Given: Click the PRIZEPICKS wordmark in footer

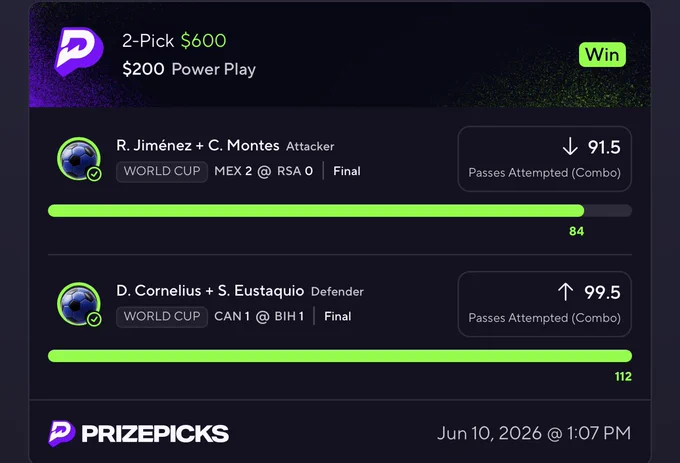Looking at the screenshot, I should (155, 434).
